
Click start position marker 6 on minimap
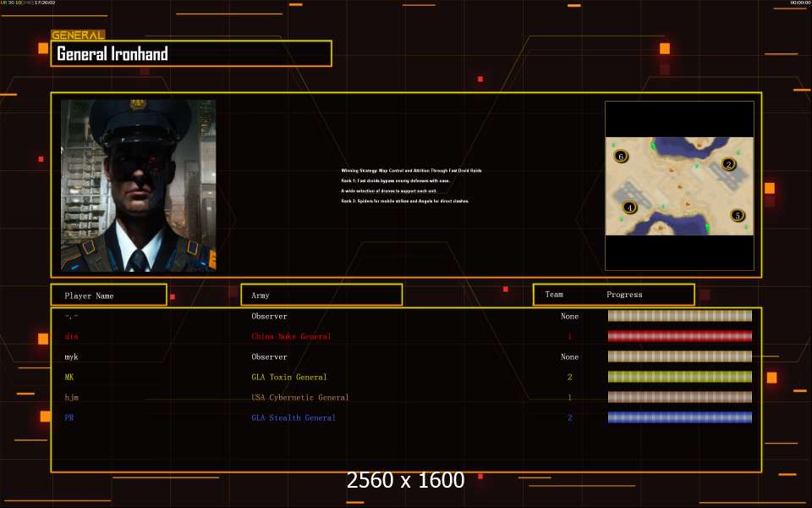[621, 156]
